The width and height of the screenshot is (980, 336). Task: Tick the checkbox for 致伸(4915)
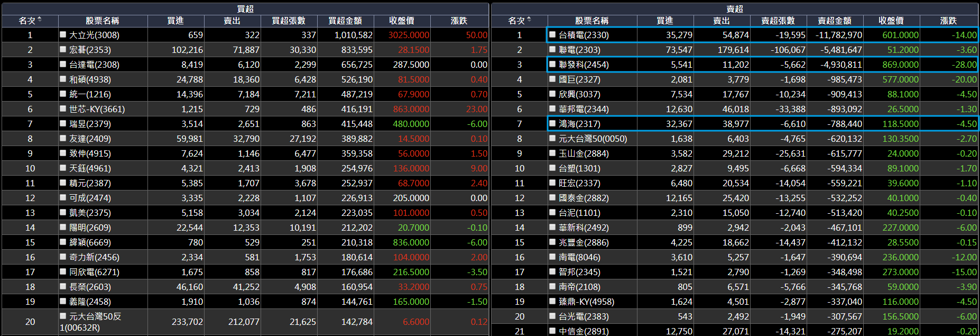pyautogui.click(x=63, y=153)
